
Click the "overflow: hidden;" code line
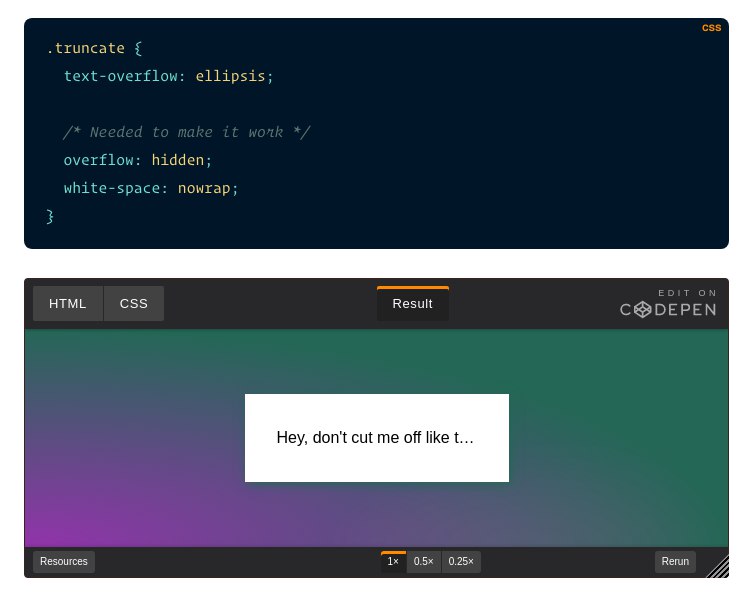pos(138,160)
